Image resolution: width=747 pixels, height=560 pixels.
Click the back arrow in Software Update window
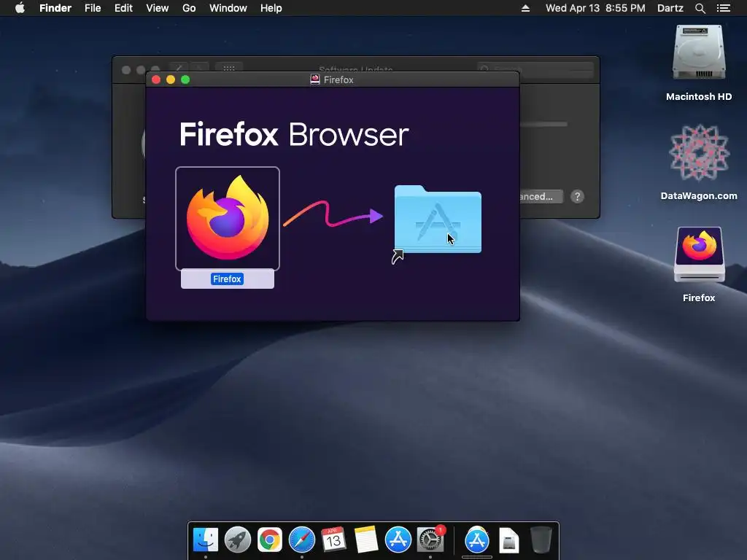(178, 68)
